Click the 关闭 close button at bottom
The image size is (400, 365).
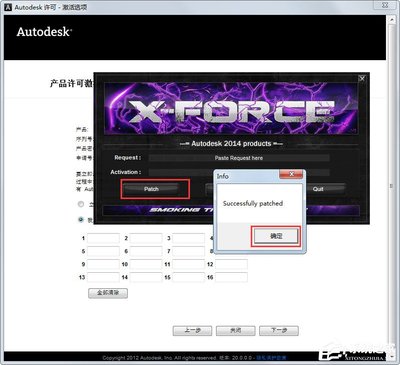point(236,331)
